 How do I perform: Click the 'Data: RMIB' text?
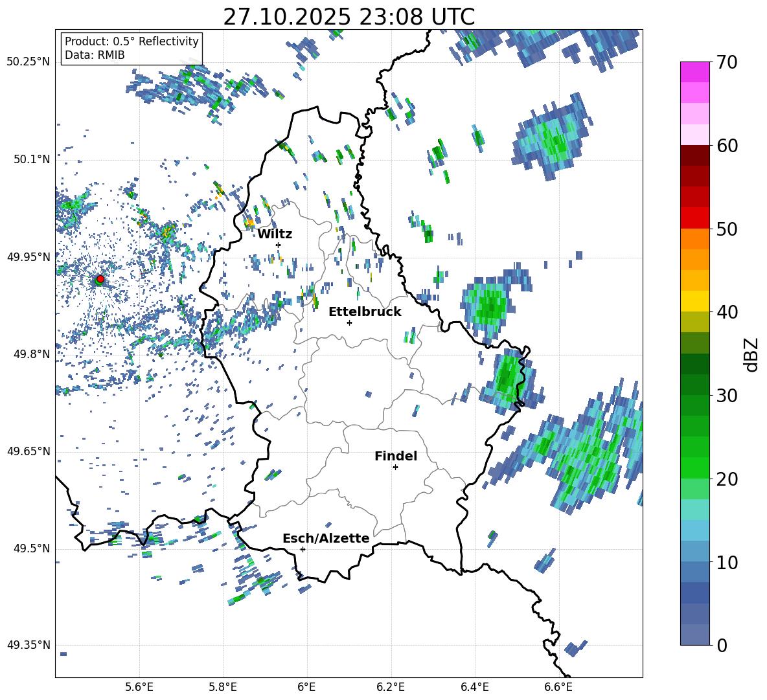pos(95,55)
